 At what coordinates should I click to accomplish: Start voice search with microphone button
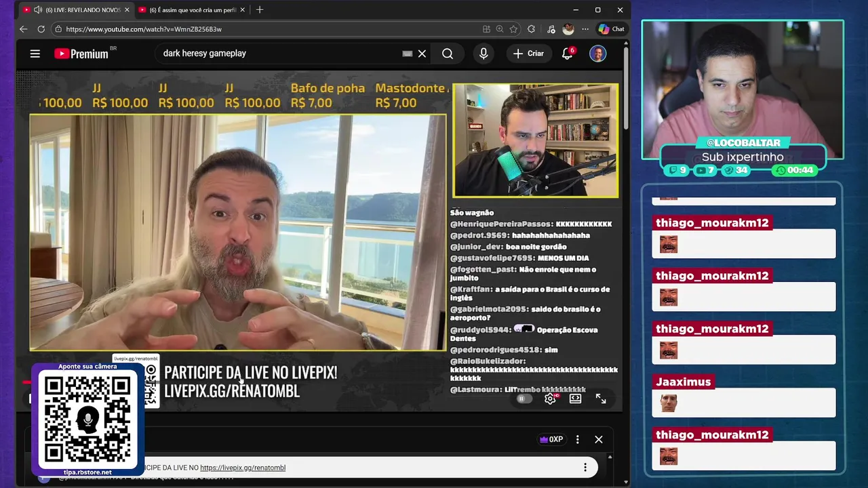click(484, 54)
